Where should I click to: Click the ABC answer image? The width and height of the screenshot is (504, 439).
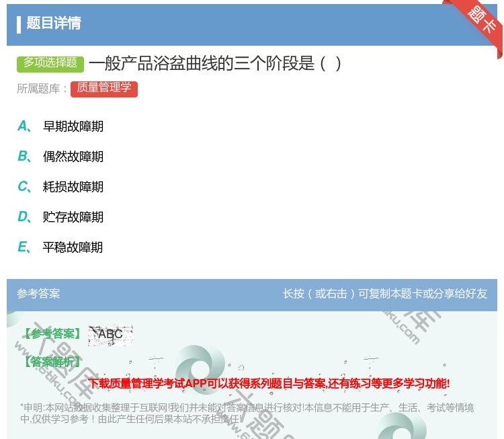point(111,335)
